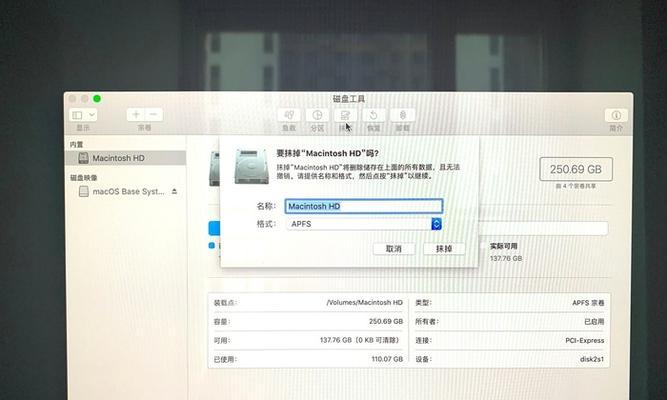Open the sidebar view (显示) dropdown
667x400 pixels.
[x=83, y=115]
